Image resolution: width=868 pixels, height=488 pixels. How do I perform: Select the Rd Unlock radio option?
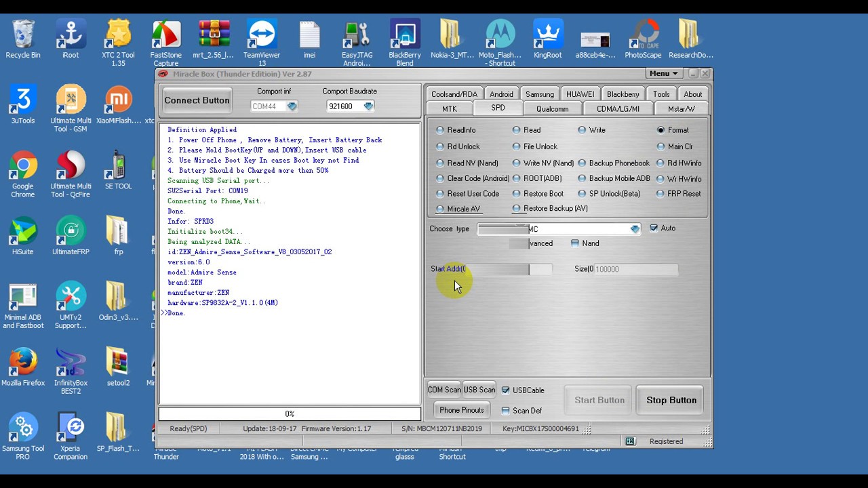[x=440, y=146]
